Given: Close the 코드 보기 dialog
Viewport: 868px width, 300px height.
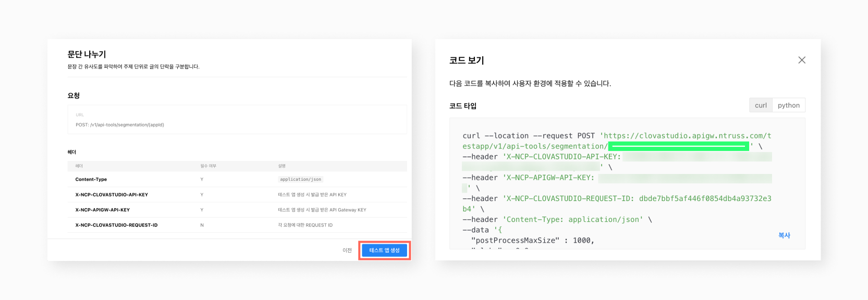Looking at the screenshot, I should pos(802,60).
